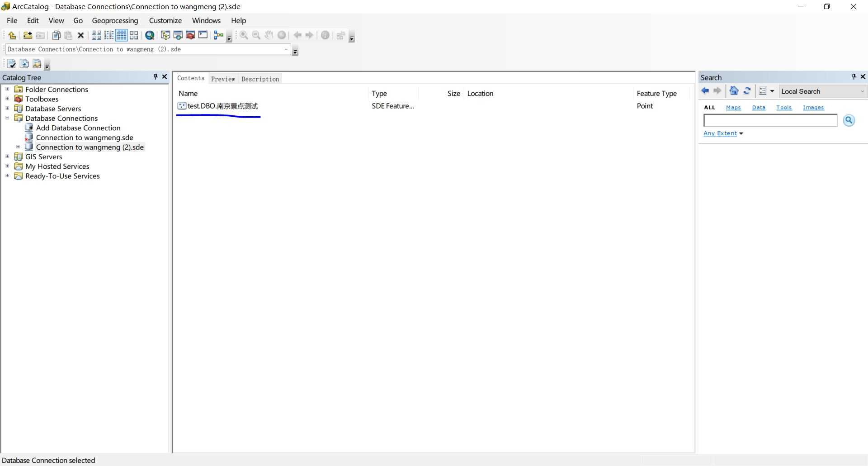Open the Edit menu

click(x=33, y=20)
